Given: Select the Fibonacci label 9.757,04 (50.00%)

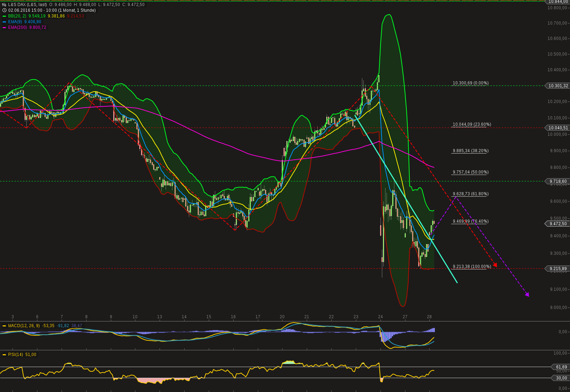Looking at the screenshot, I should coord(471,172).
